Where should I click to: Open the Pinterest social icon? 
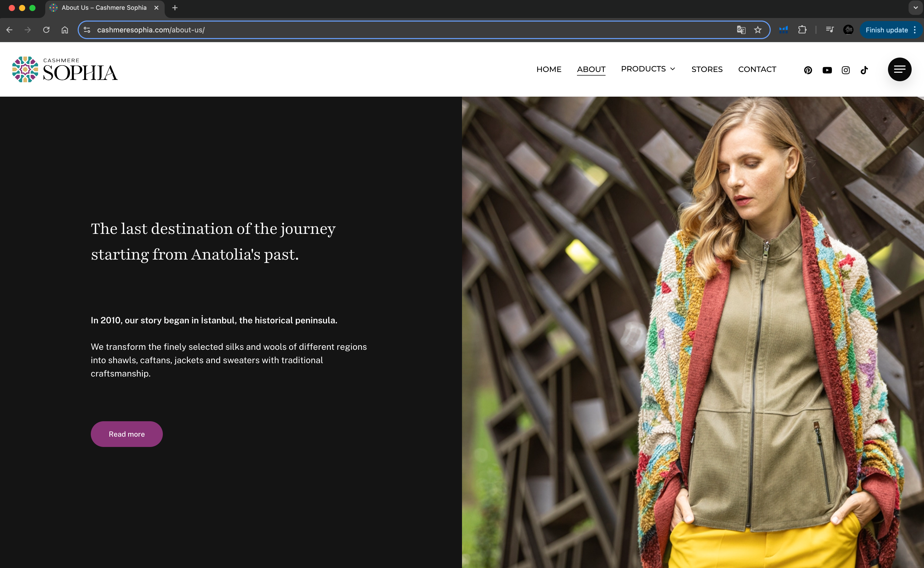pyautogui.click(x=808, y=70)
